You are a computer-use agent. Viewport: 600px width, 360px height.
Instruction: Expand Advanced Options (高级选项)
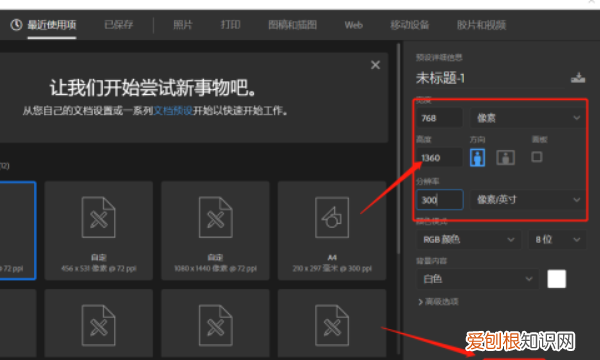pyautogui.click(x=439, y=302)
